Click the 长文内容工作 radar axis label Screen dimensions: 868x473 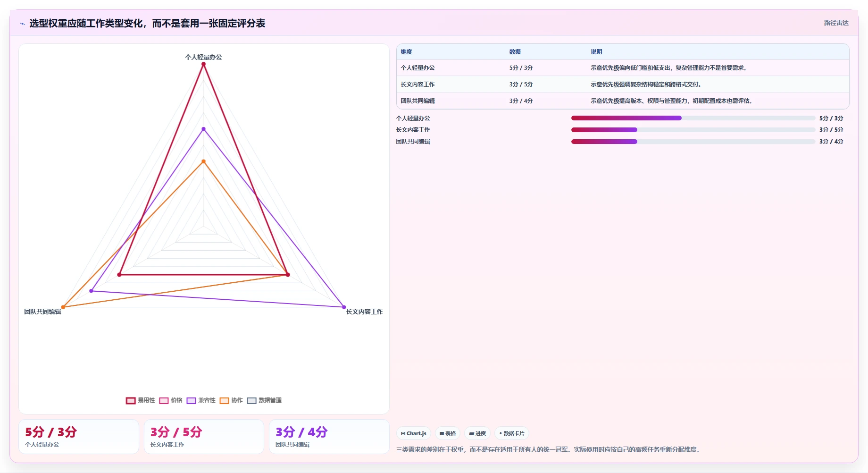coord(364,312)
